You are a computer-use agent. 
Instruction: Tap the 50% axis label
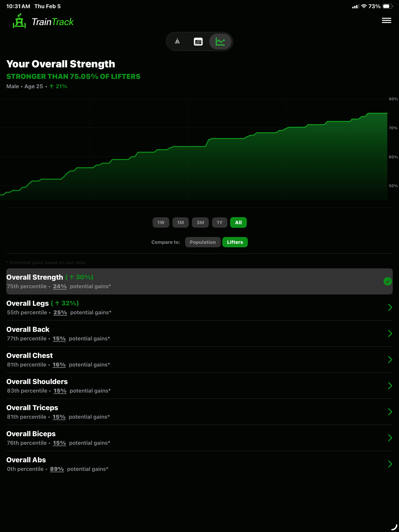[x=393, y=186]
